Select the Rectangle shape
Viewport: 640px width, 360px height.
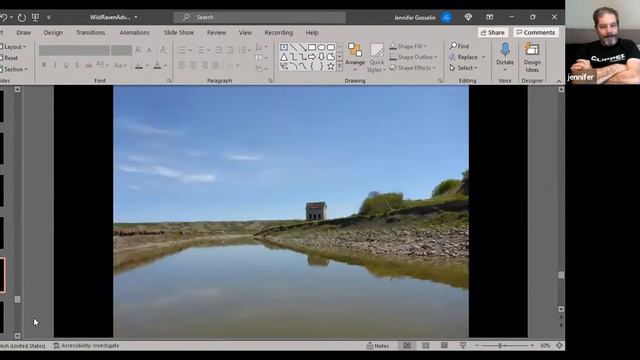[x=312, y=47]
